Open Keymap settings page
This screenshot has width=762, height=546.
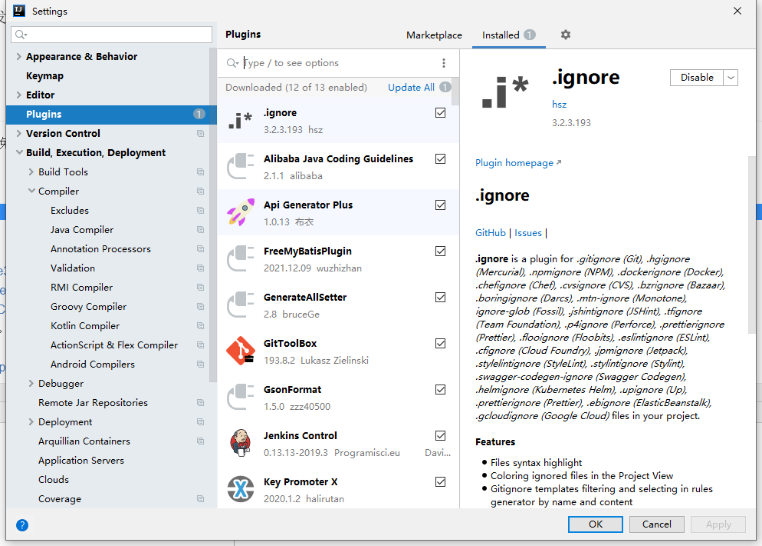(45, 76)
